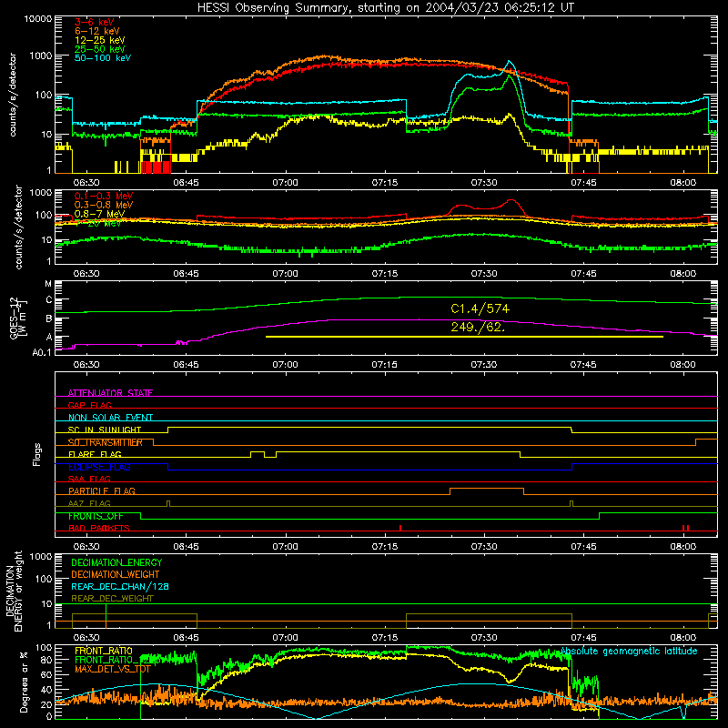Select the 25-50 keV legend label
Screen dimensions: 728x728
[x=100, y=49]
